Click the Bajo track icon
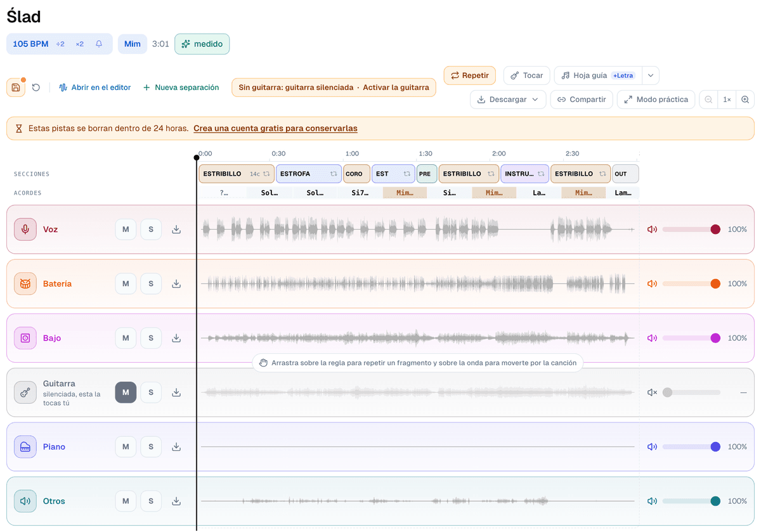Screen dimensions: 761x532 click(x=25, y=338)
